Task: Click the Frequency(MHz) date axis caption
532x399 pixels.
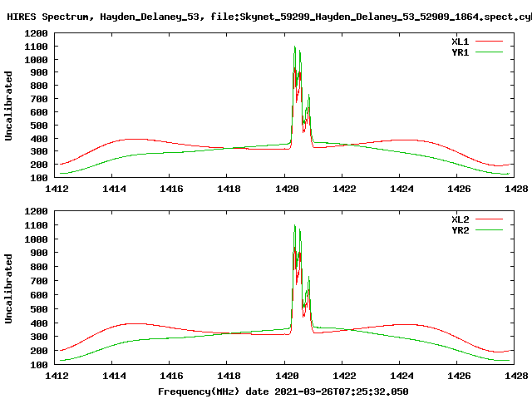Action: [x=283, y=392]
